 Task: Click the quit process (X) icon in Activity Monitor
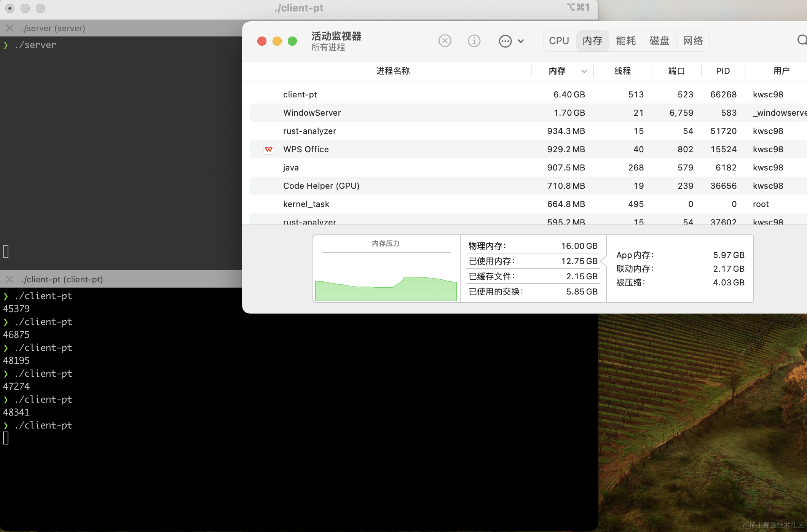click(x=445, y=41)
